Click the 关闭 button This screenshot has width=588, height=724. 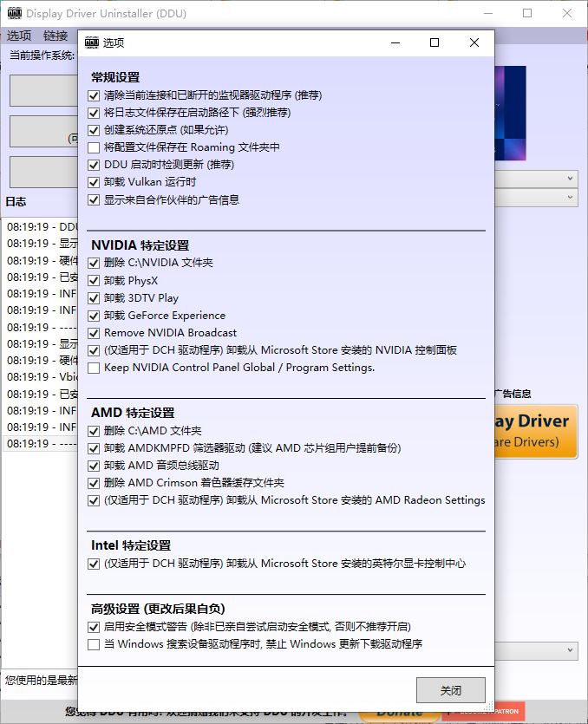coord(451,690)
